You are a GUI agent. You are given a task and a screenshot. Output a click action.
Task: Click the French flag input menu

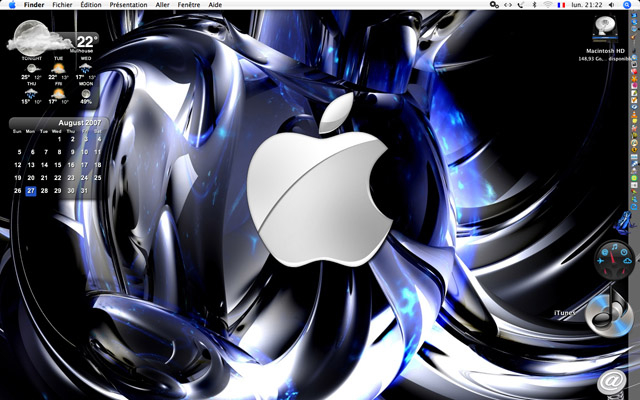tap(561, 5)
